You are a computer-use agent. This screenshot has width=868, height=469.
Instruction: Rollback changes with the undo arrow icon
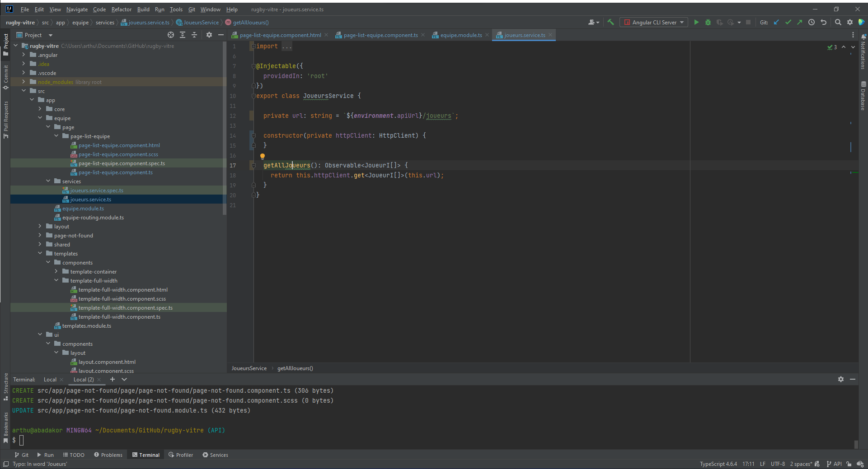coord(823,22)
